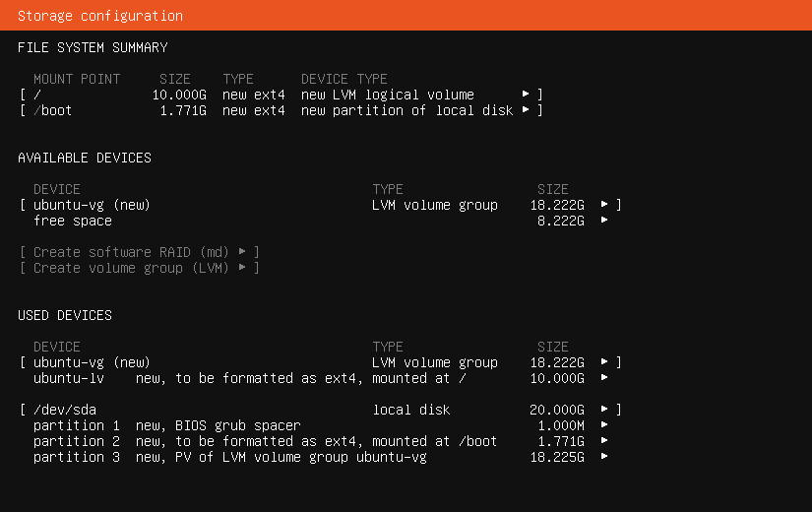Expand ubuntu-vg arrow in Available Devices
This screenshot has width=812, height=512.
604,205
